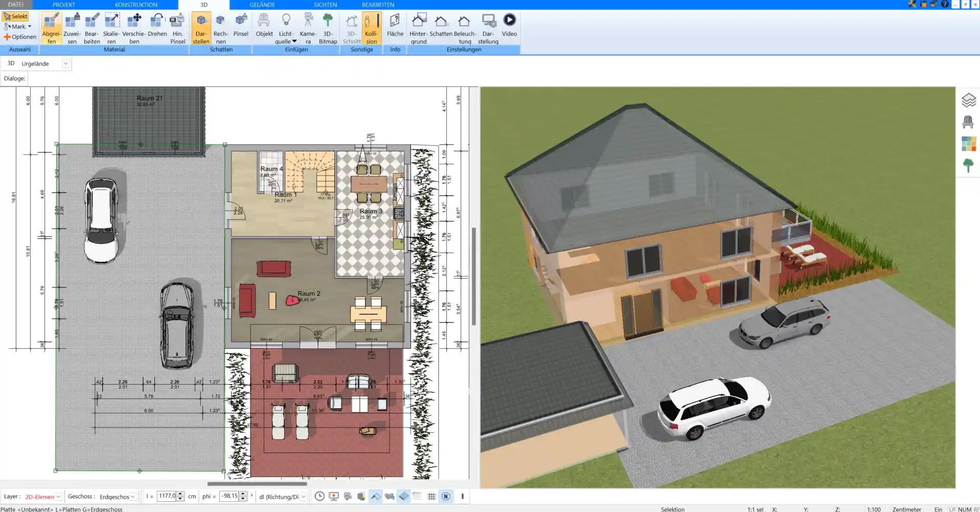This screenshot has height=512, width=980.
Task: Click Rechnen in the Schatten group
Action: coord(221,28)
